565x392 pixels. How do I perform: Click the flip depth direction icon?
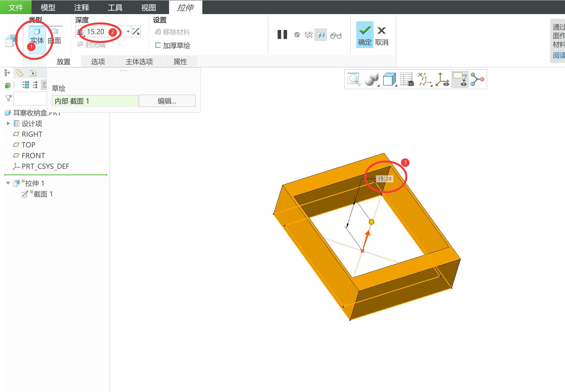click(136, 32)
